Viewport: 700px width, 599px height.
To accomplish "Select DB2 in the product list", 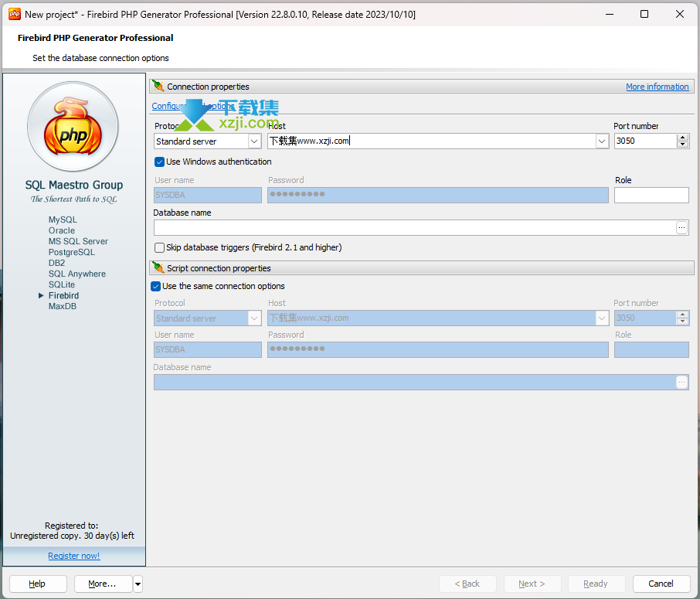I will coord(56,263).
